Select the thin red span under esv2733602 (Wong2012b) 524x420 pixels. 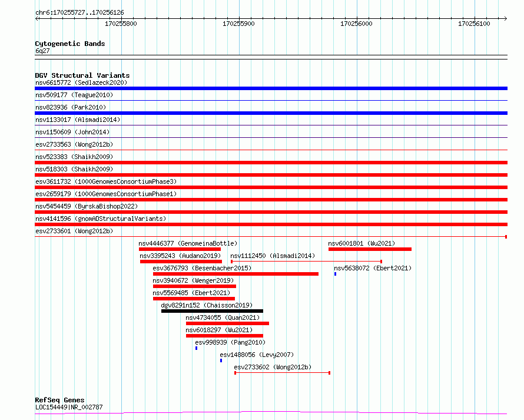point(283,373)
